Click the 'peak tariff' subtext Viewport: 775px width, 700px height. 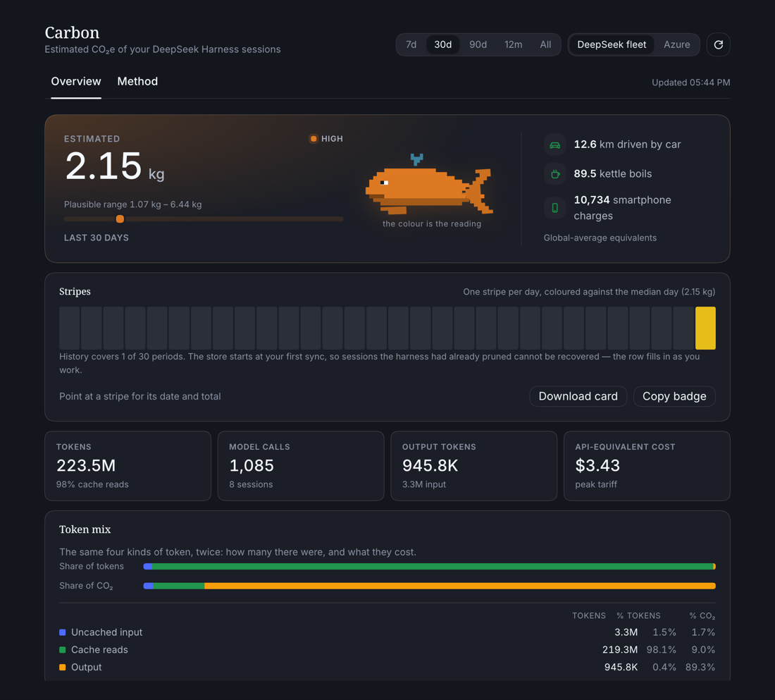[x=596, y=484]
